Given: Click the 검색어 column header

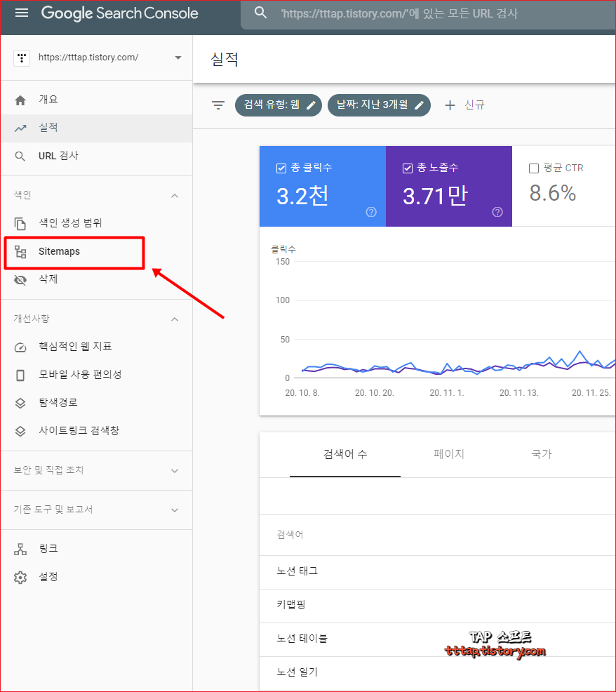Looking at the screenshot, I should pyautogui.click(x=290, y=535).
